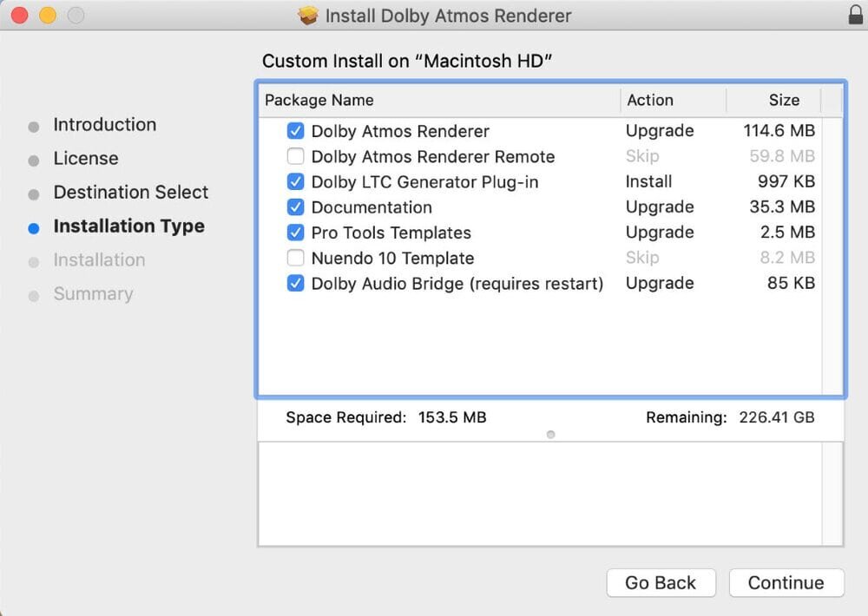Viewport: 868px width, 616px height.
Task: Click the Go Back button
Action: [661, 582]
